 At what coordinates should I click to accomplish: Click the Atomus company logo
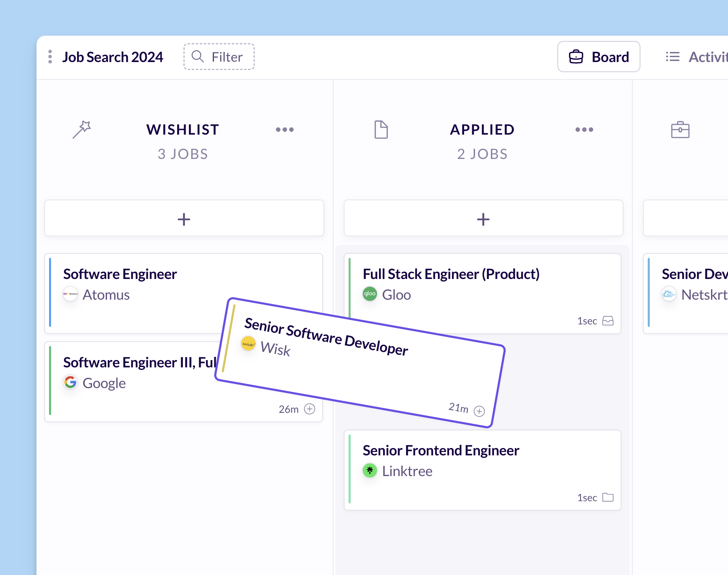71,294
